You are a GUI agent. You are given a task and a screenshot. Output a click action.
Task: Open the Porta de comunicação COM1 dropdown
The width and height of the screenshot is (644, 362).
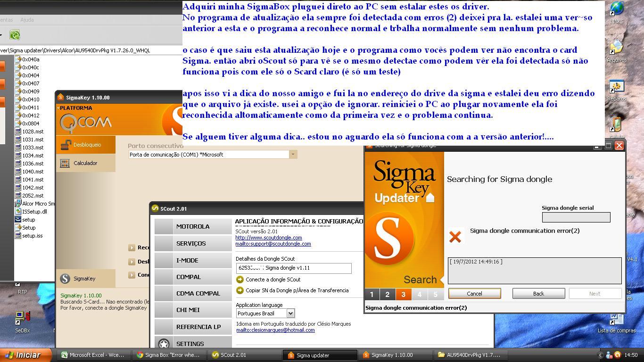(x=293, y=155)
